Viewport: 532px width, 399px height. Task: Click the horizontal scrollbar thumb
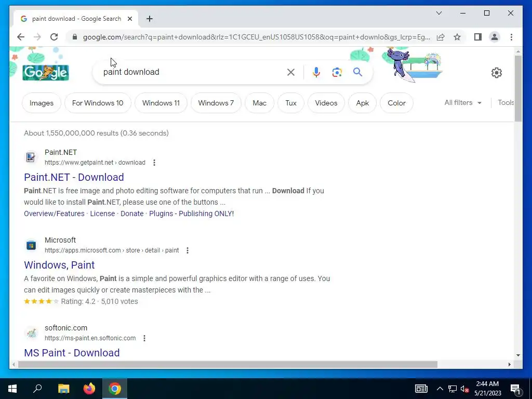click(228, 364)
